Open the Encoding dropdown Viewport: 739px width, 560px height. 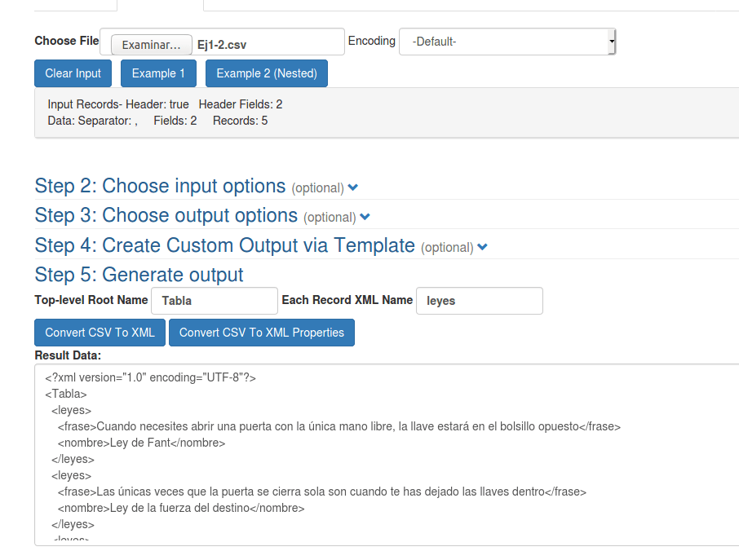point(507,42)
